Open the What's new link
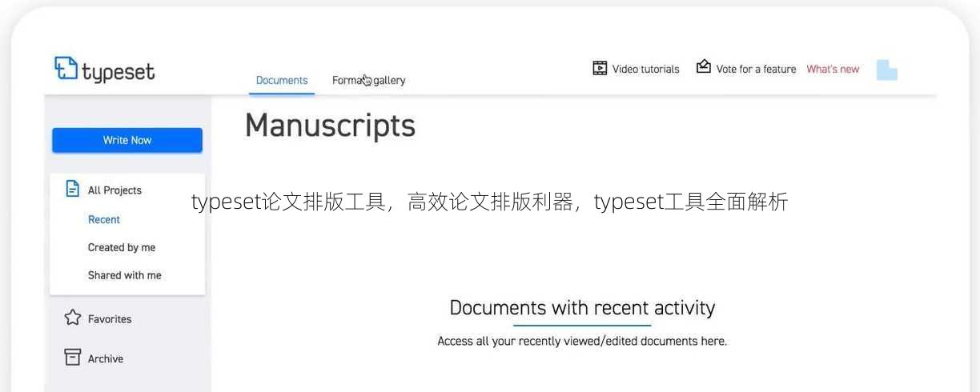 pyautogui.click(x=833, y=70)
